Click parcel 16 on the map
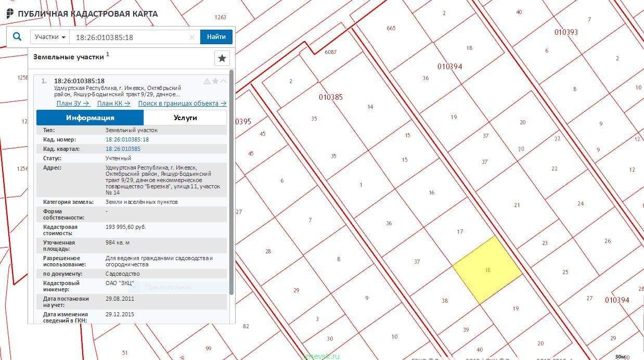 point(432,192)
